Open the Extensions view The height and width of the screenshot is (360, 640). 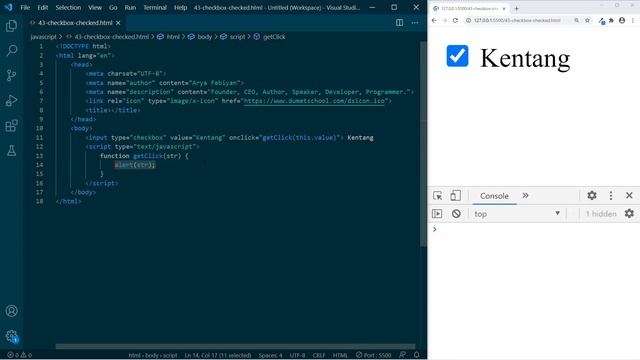coord(11,125)
